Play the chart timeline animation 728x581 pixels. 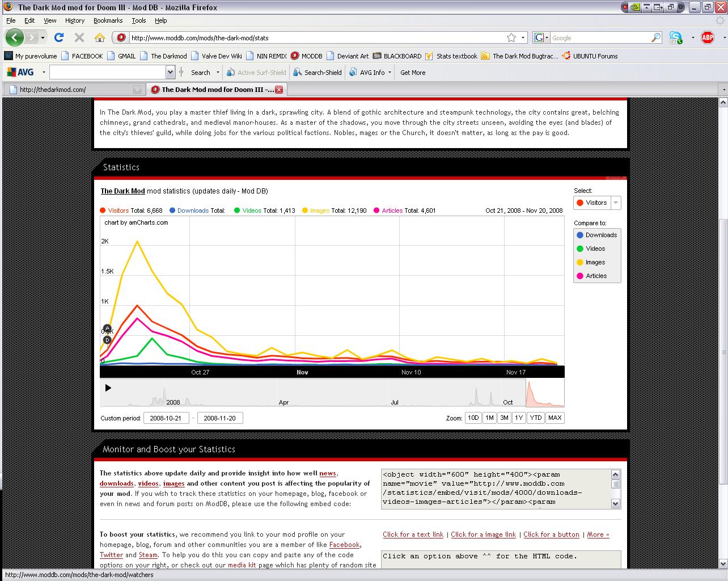(108, 388)
